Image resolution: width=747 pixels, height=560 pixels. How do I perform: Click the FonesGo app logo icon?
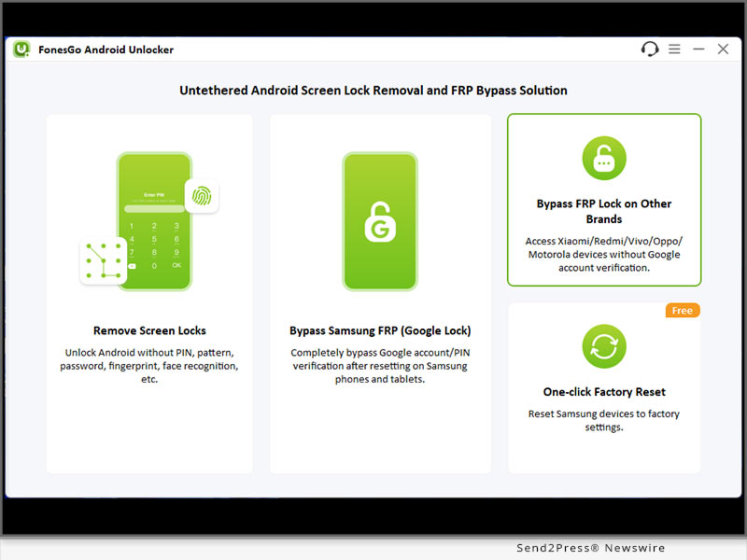21,49
